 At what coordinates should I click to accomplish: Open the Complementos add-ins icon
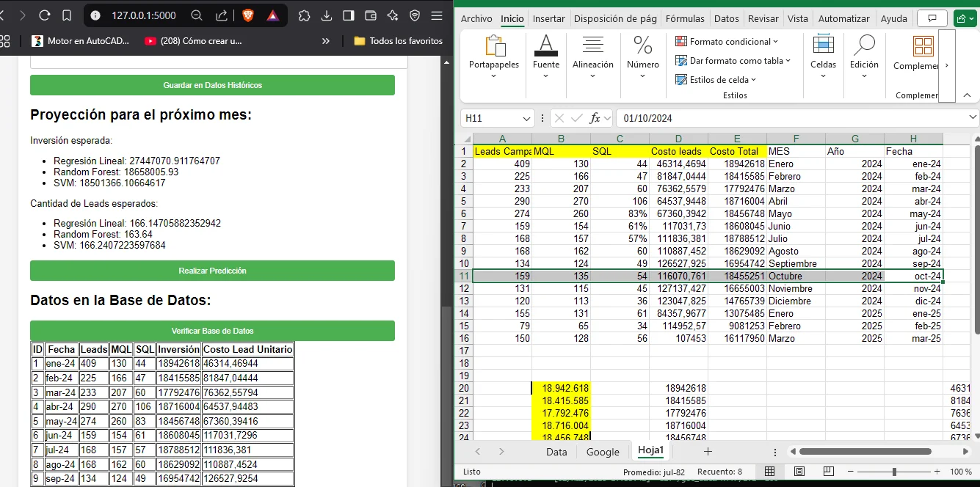(922, 47)
